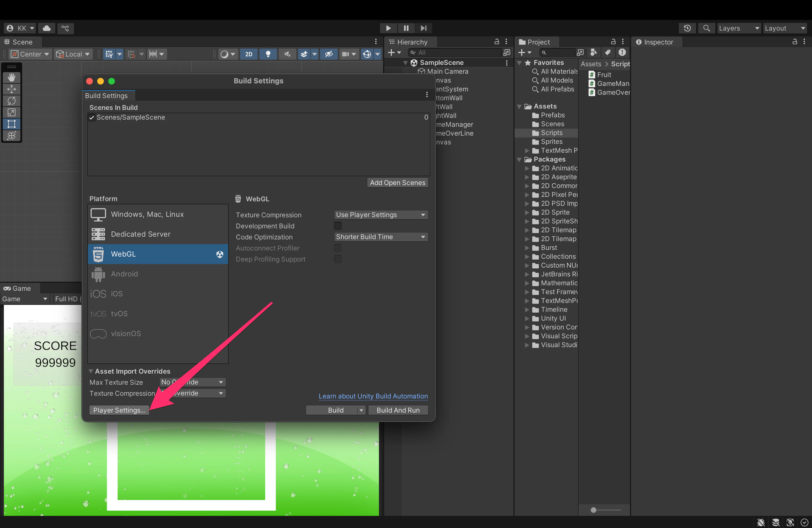Open Unity cloud services icon
Image resolution: width=812 pixels, height=528 pixels.
tap(47, 28)
